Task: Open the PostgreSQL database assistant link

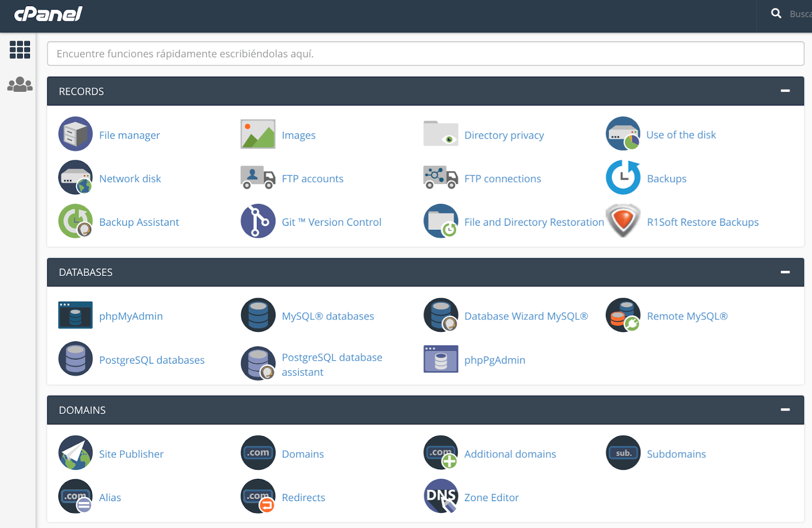Action: (332, 365)
